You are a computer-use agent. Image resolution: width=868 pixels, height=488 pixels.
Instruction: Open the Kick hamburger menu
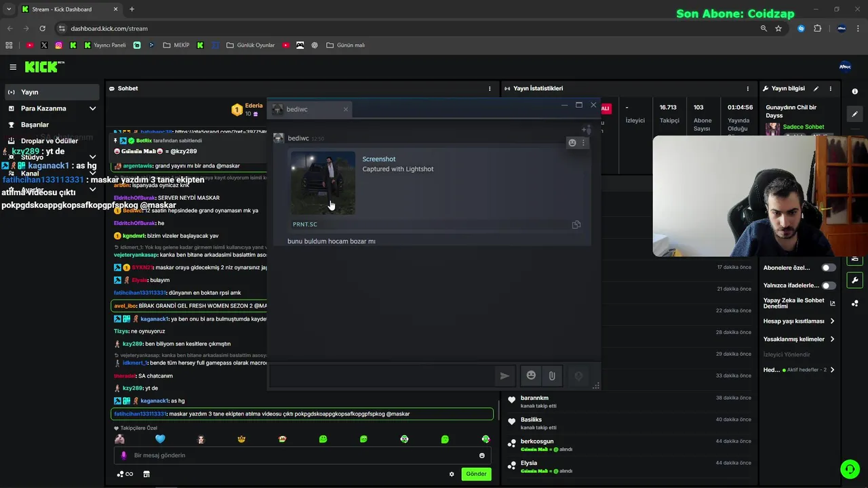(x=13, y=67)
